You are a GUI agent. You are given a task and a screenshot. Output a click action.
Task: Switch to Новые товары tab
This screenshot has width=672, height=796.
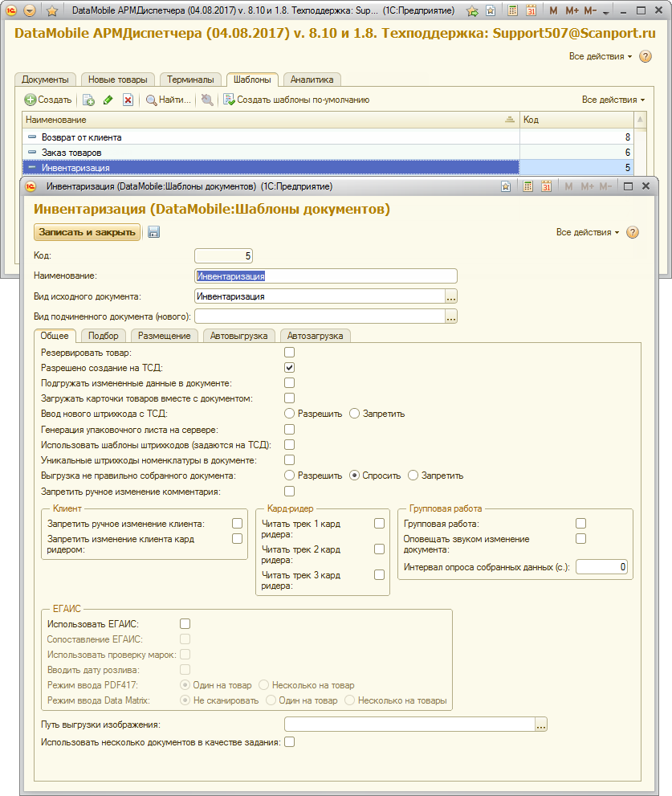(118, 80)
